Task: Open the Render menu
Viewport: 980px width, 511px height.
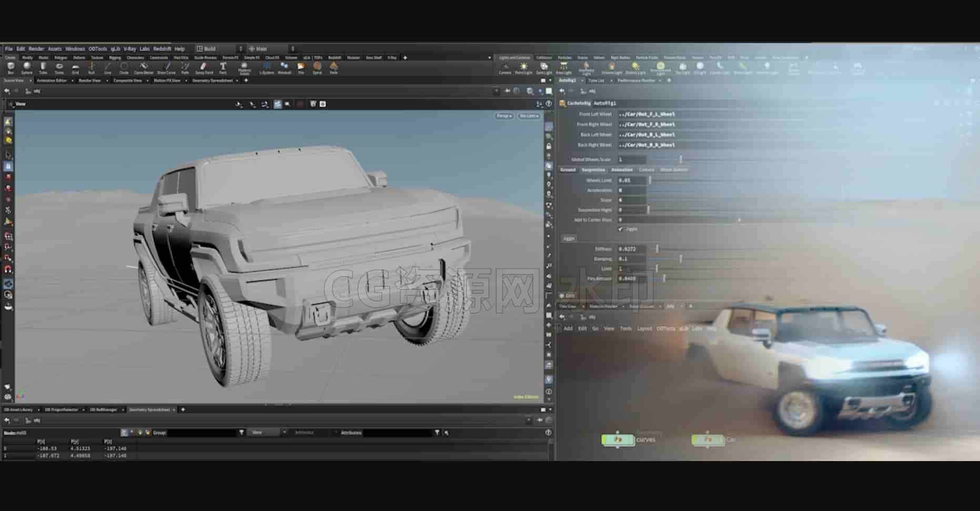Action: pyautogui.click(x=36, y=48)
